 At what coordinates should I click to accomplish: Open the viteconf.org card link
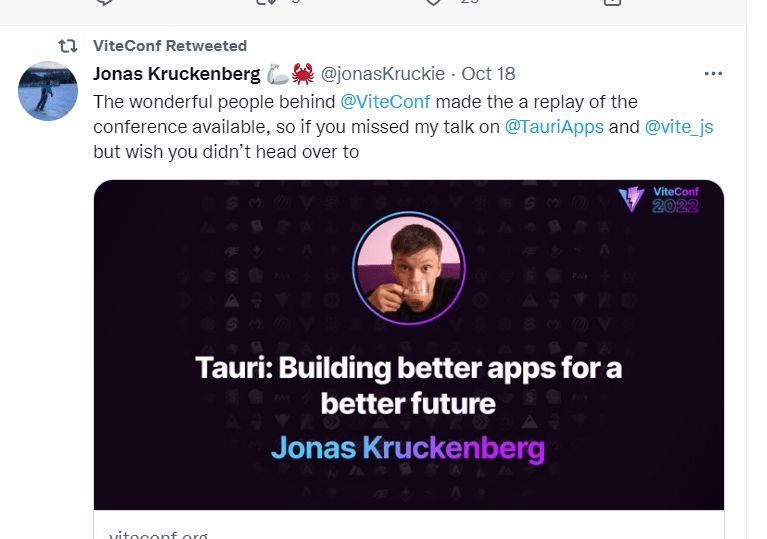[x=158, y=533]
